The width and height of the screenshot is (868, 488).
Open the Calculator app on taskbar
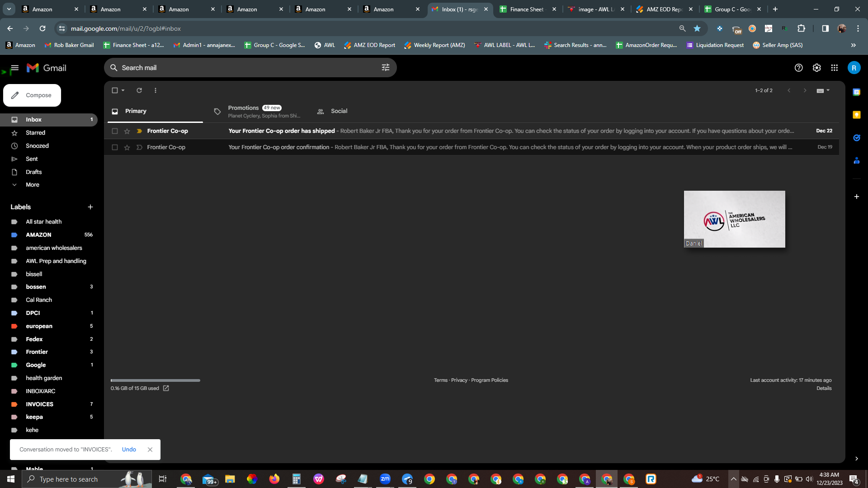[297, 479]
